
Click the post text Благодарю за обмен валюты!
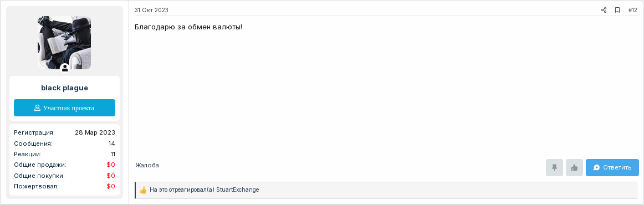188,27
